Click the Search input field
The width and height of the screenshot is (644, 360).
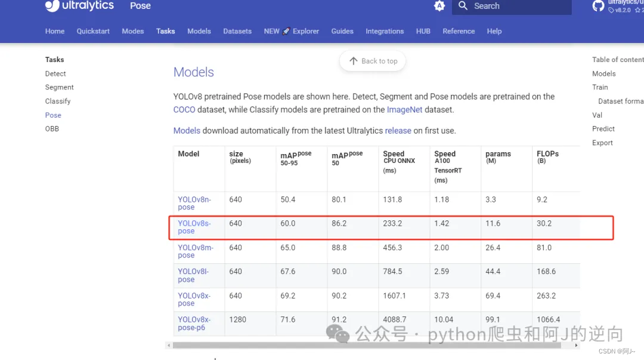pos(512,6)
